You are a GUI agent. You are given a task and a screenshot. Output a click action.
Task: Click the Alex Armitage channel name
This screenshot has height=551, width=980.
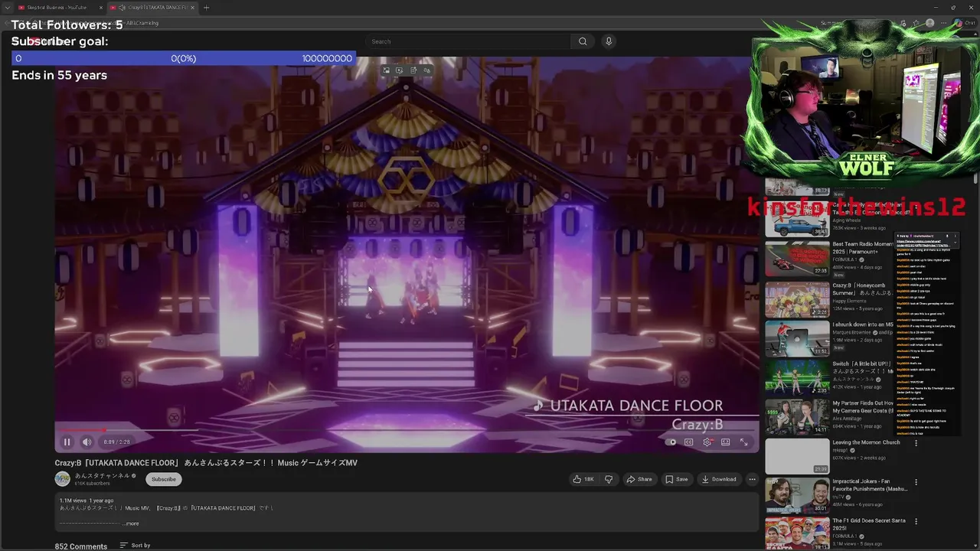pyautogui.click(x=848, y=419)
